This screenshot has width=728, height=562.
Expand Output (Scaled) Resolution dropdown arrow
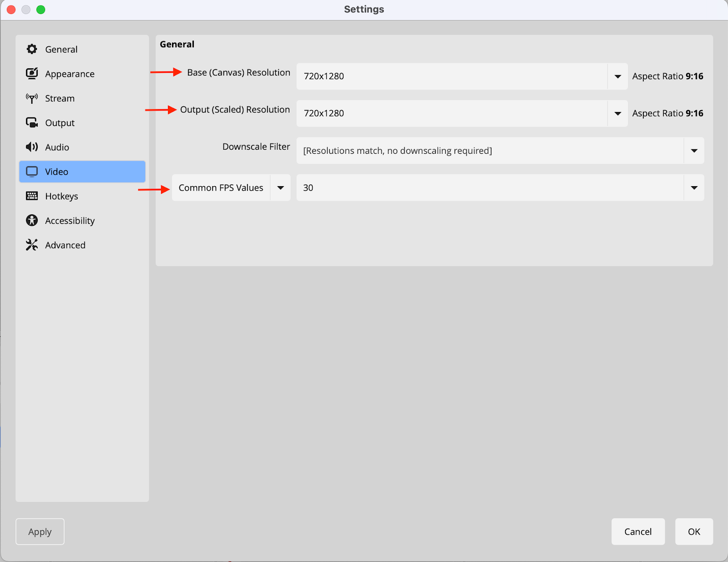point(617,113)
